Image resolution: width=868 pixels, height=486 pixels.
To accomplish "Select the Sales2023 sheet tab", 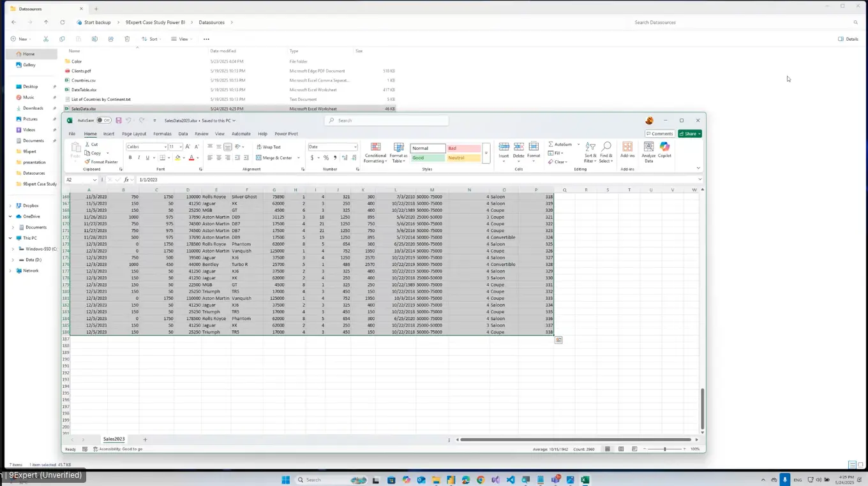I will pos(114,439).
